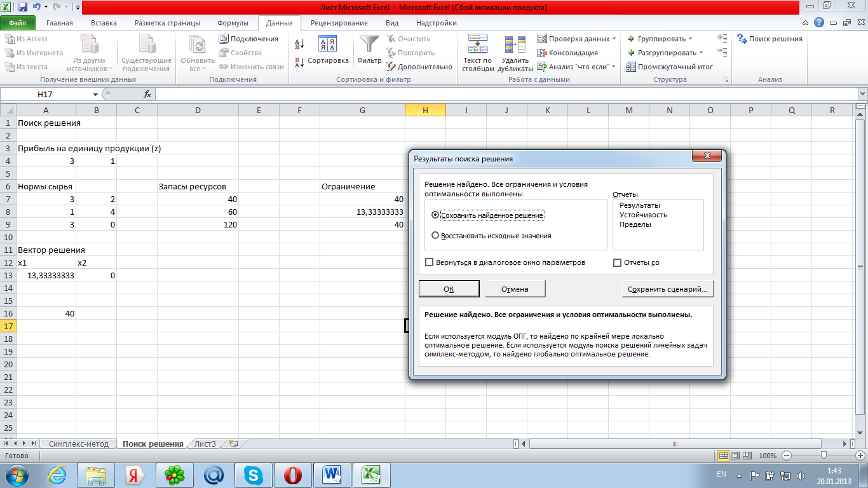Viewport: 868px width, 488px height.
Task: Click the Windows Start button
Action: (17, 475)
